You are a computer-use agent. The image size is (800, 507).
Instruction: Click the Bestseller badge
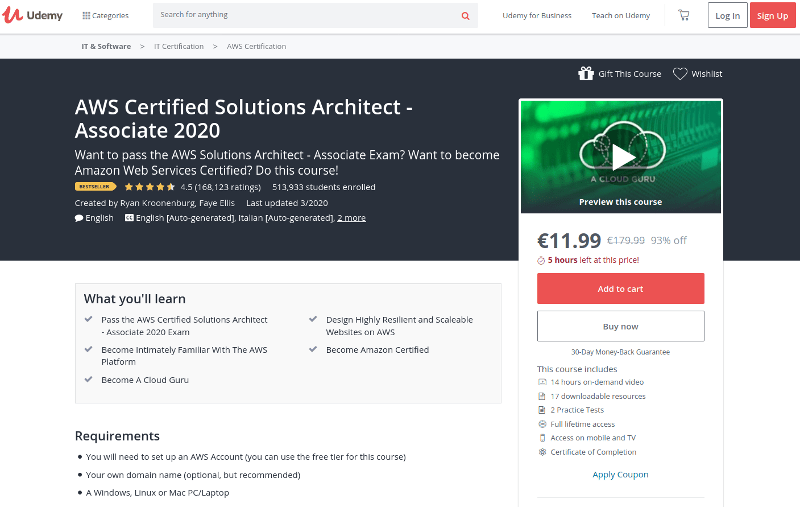click(95, 187)
